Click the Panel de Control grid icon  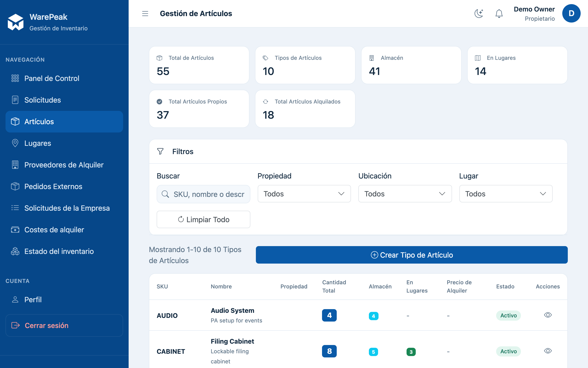tap(15, 78)
